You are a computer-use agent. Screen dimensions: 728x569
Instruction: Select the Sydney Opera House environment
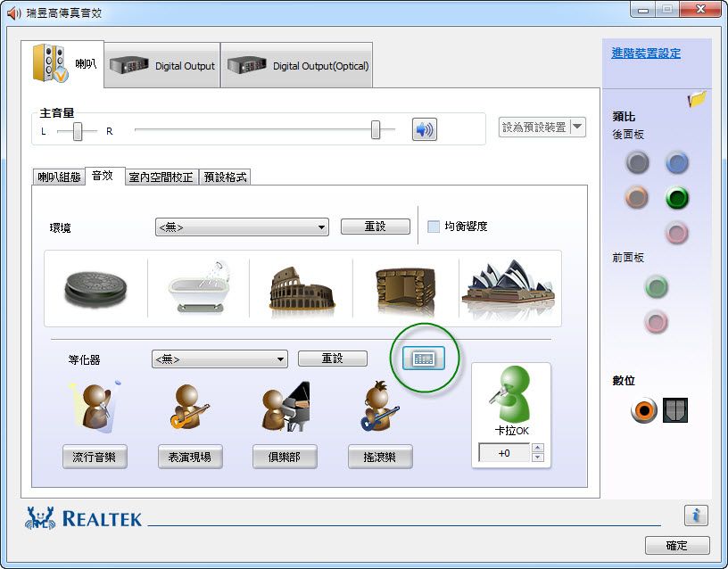click(508, 289)
